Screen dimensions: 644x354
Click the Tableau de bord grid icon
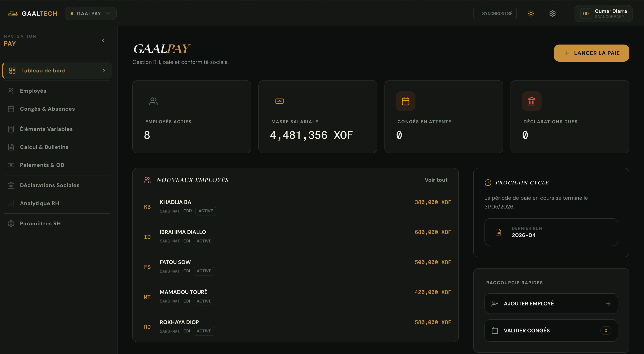coord(12,71)
